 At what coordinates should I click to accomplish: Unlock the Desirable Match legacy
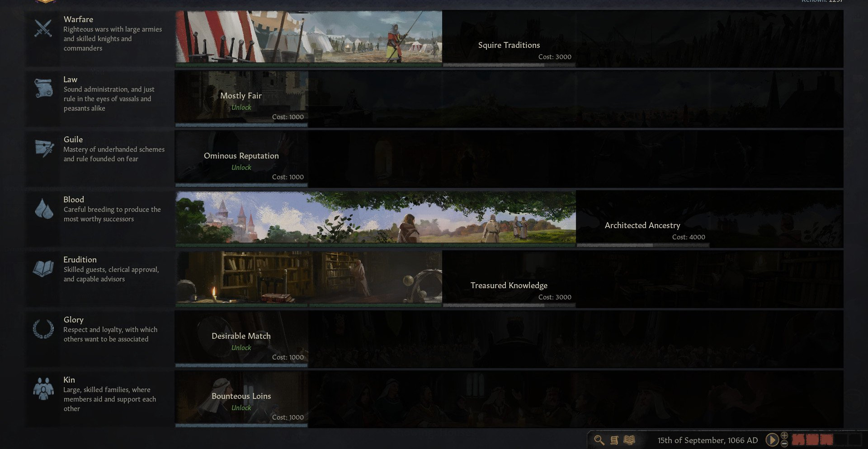[x=241, y=347]
